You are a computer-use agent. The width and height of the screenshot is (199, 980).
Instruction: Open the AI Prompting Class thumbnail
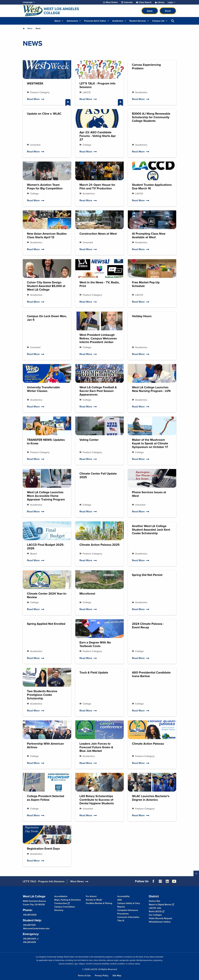point(152,220)
